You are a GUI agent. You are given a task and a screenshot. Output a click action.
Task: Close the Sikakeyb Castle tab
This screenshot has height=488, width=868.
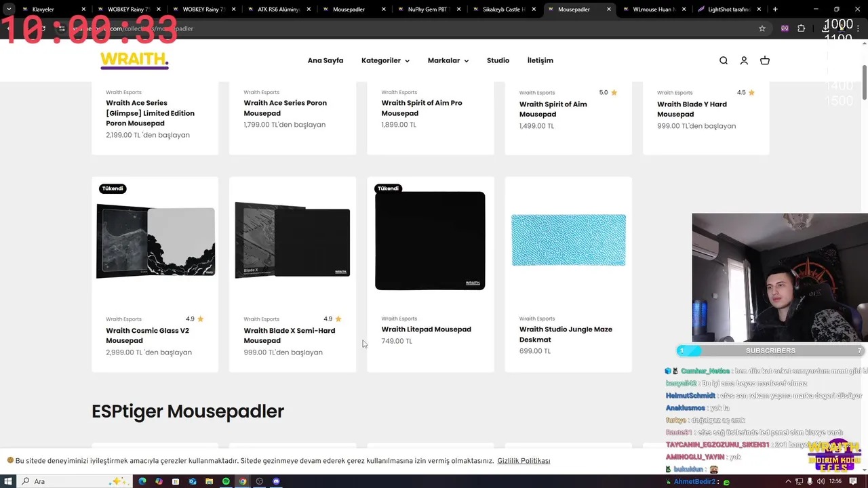[x=534, y=9]
